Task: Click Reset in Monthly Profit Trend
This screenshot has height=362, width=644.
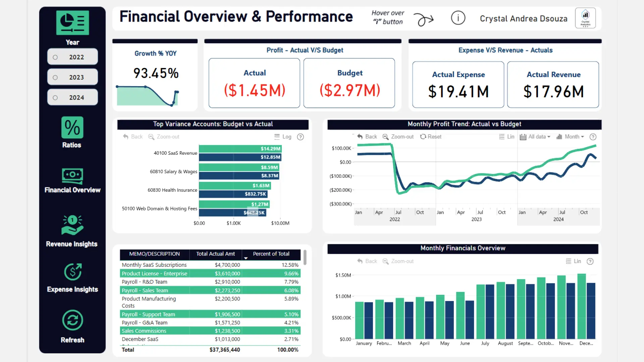Action: [431, 137]
